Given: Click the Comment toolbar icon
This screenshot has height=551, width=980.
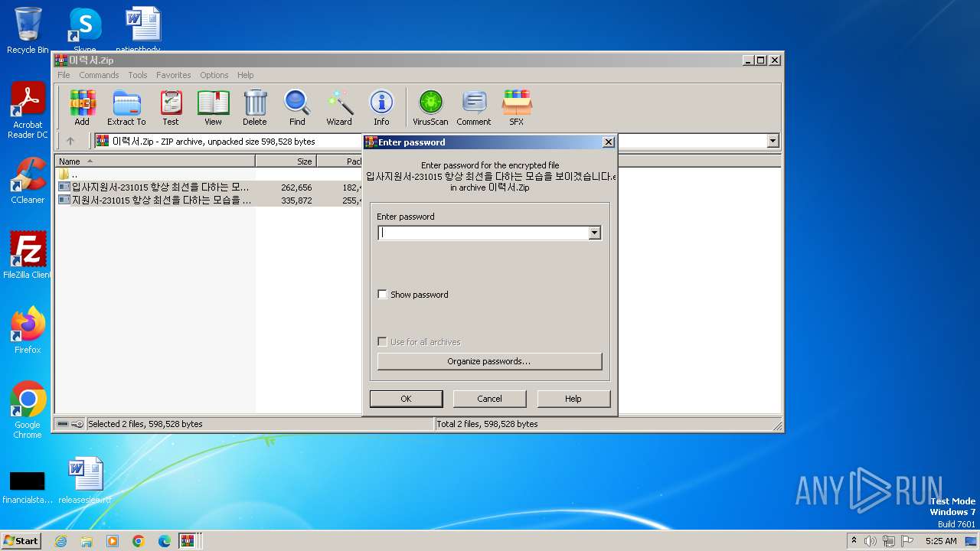Looking at the screenshot, I should pyautogui.click(x=474, y=107).
